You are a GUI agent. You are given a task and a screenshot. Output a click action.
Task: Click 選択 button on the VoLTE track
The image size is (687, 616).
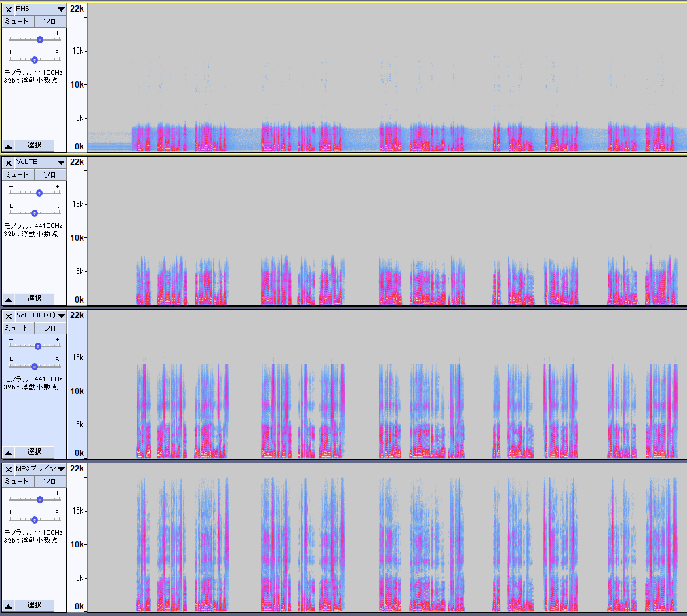click(35, 299)
